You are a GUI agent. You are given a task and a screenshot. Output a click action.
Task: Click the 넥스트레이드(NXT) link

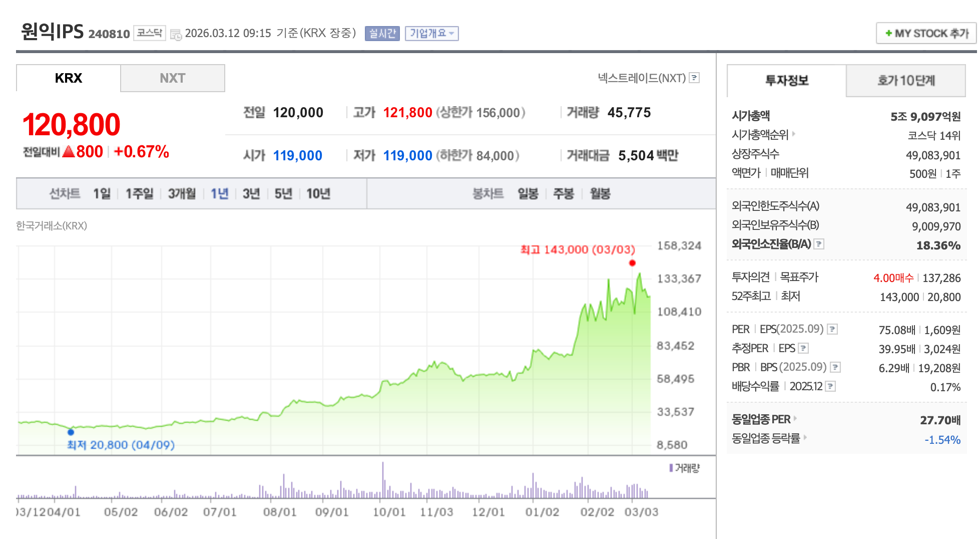pyautogui.click(x=642, y=78)
